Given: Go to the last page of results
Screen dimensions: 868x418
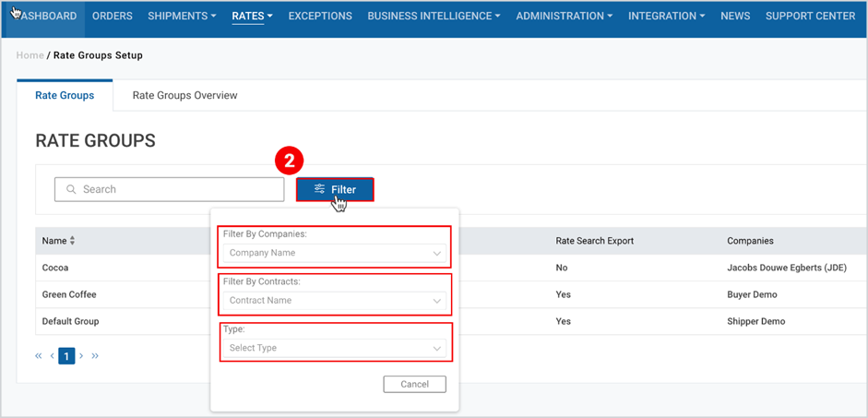Looking at the screenshot, I should pos(95,356).
